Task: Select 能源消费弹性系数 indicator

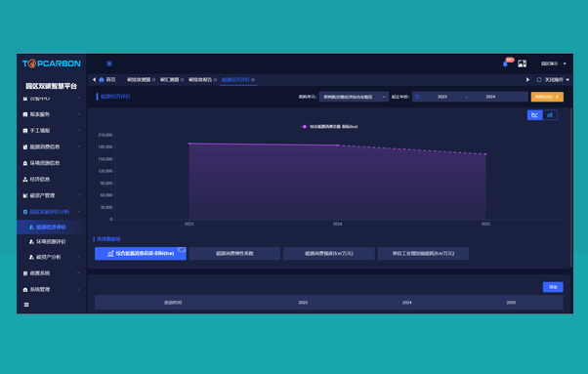Action: [x=234, y=253]
